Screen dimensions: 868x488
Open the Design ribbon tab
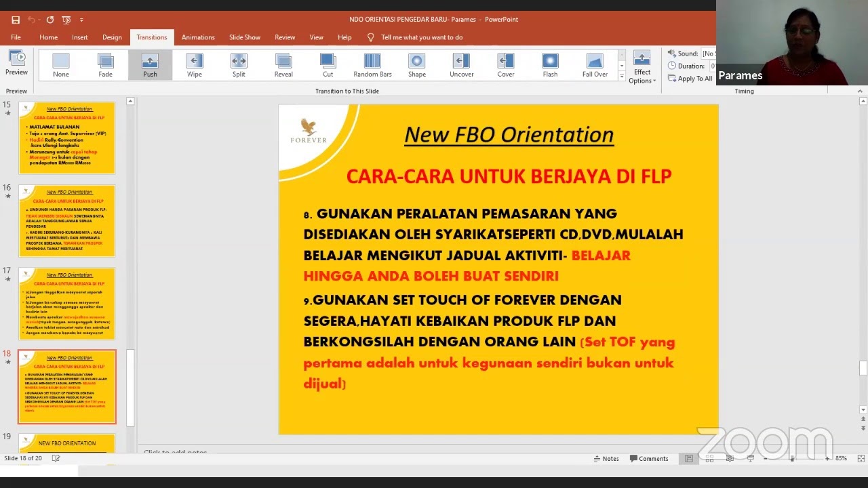[112, 37]
